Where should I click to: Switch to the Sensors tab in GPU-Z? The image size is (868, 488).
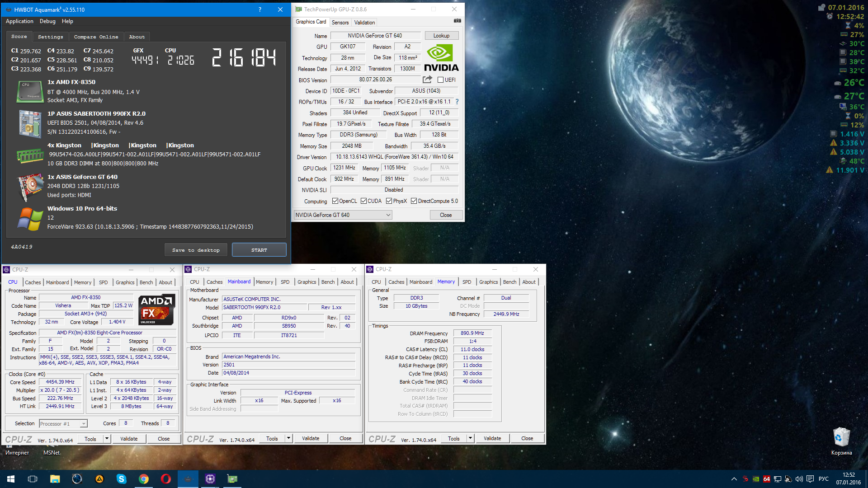(340, 23)
